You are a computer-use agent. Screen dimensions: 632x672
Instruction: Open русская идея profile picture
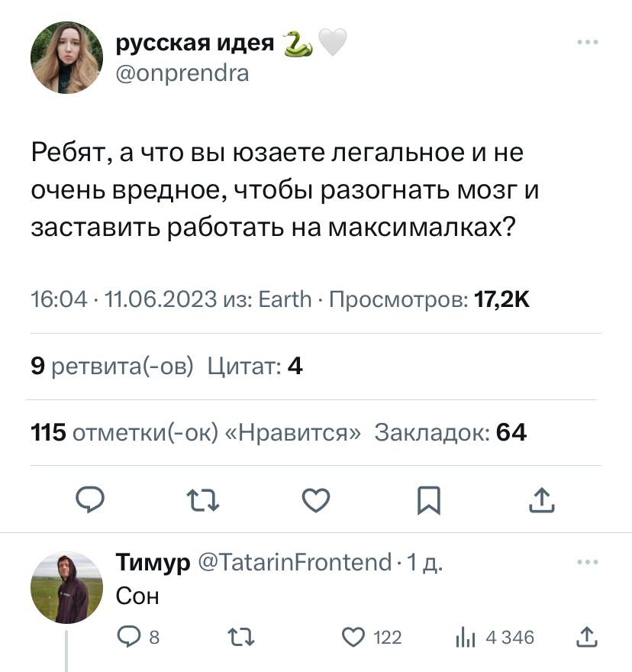coord(67,57)
